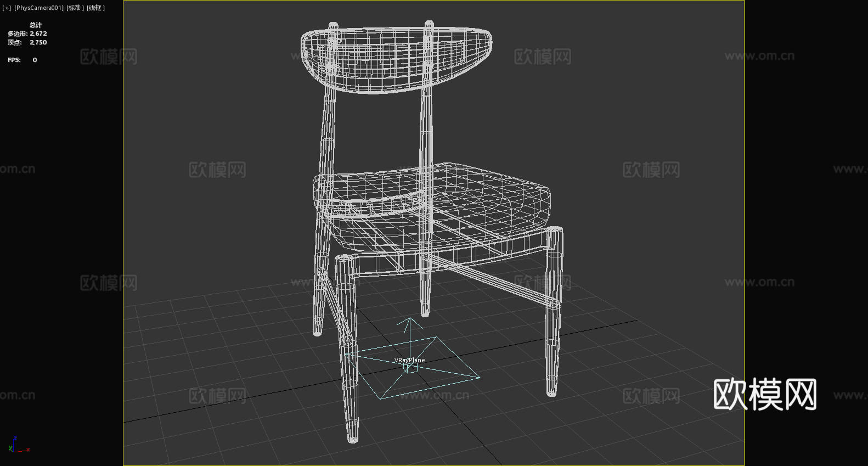Click the 总计 statistics header
Image resolution: width=868 pixels, height=466 pixels.
click(36, 25)
